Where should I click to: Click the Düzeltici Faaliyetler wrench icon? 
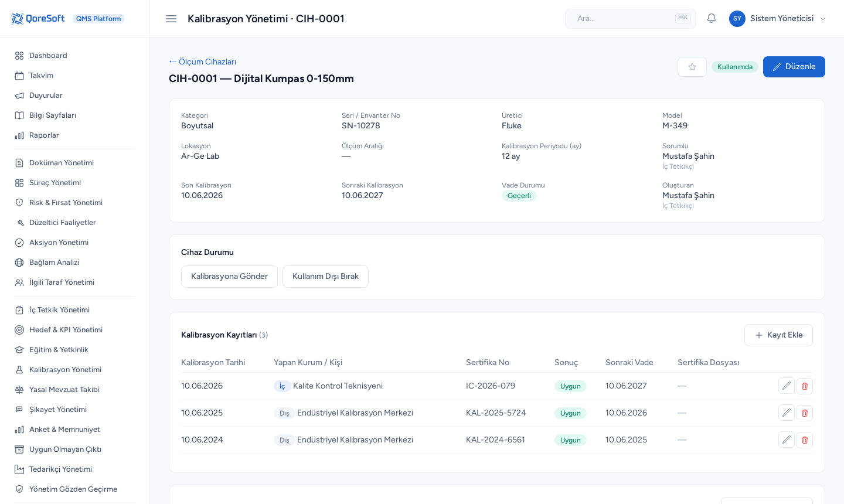point(19,223)
